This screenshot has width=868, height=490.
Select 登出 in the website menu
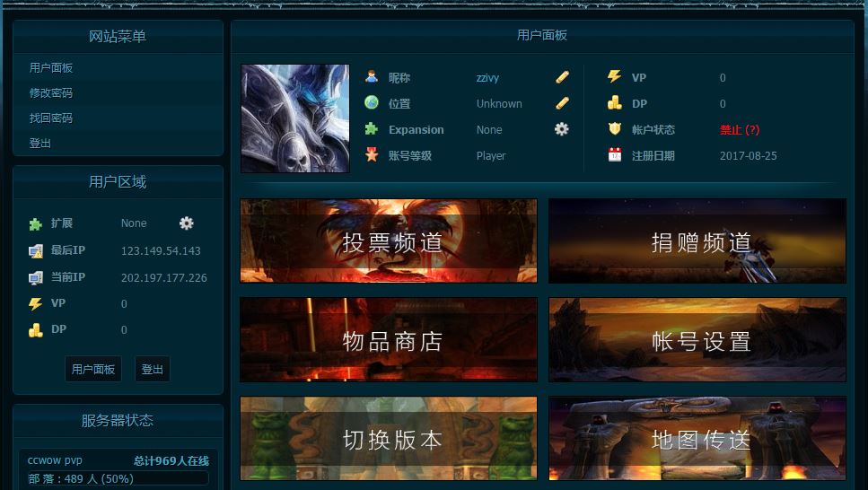(39, 143)
